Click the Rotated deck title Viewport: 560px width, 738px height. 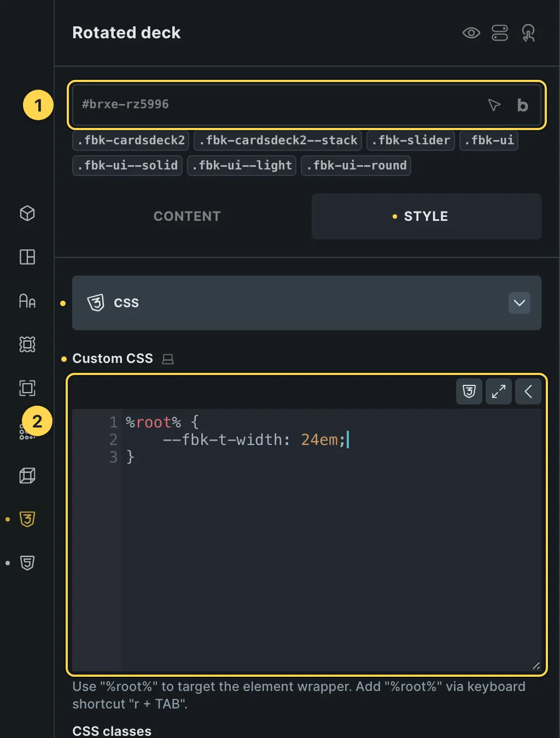(x=126, y=33)
